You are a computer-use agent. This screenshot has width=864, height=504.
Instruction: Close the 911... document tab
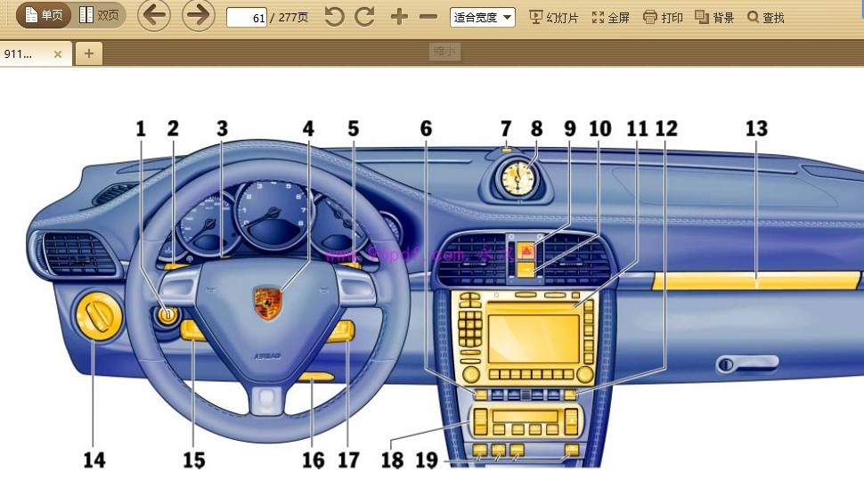coord(58,53)
